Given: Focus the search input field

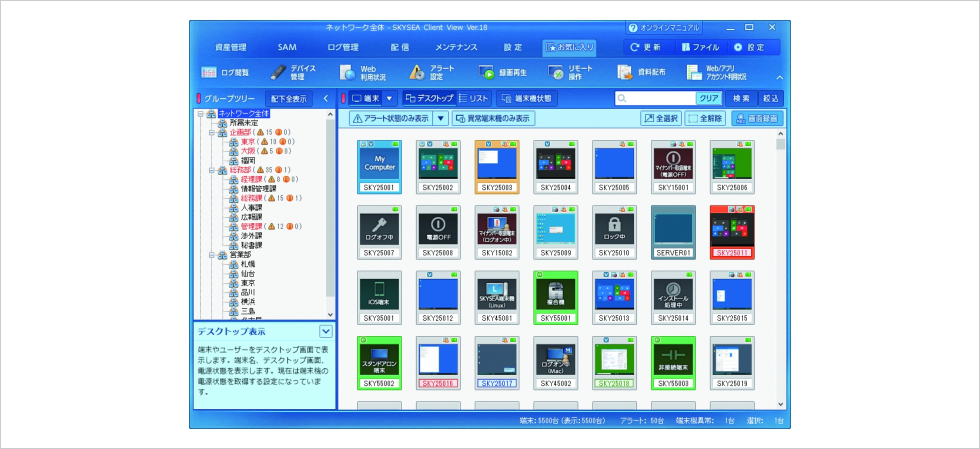Looking at the screenshot, I should (655, 98).
